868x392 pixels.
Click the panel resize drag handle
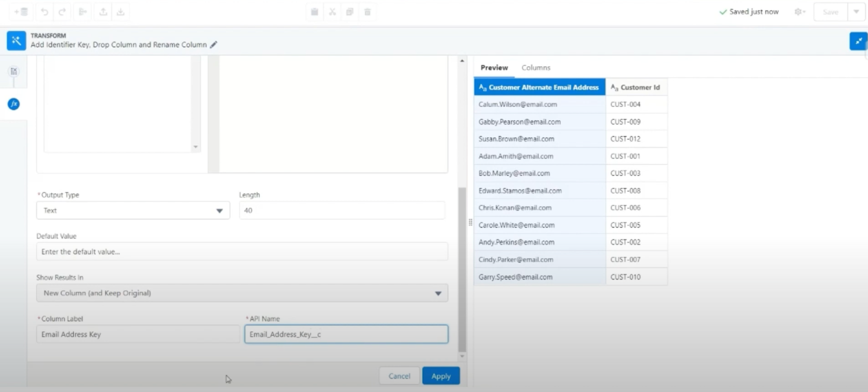pyautogui.click(x=470, y=222)
